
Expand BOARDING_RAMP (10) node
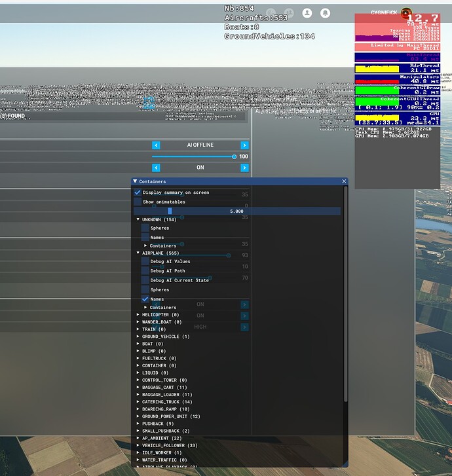click(138, 409)
